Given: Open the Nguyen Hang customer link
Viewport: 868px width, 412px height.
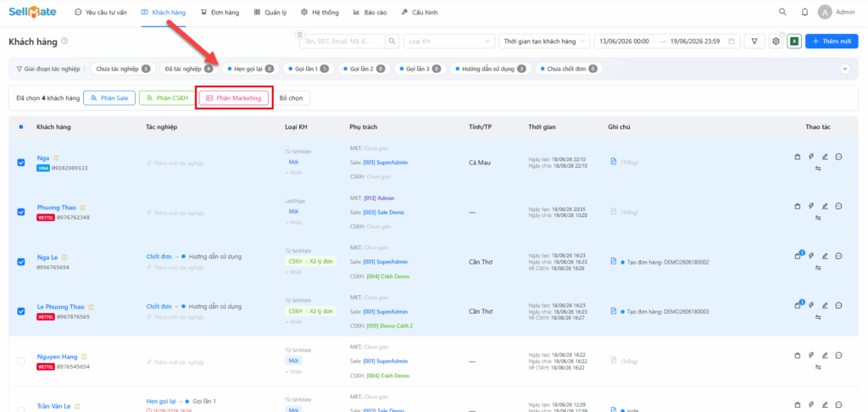Looking at the screenshot, I should [x=57, y=357].
